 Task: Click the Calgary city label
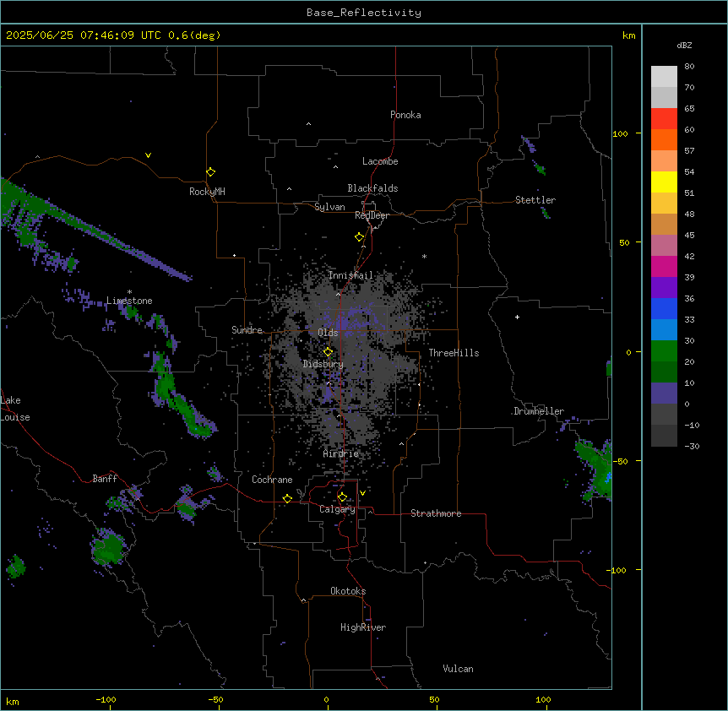(337, 509)
